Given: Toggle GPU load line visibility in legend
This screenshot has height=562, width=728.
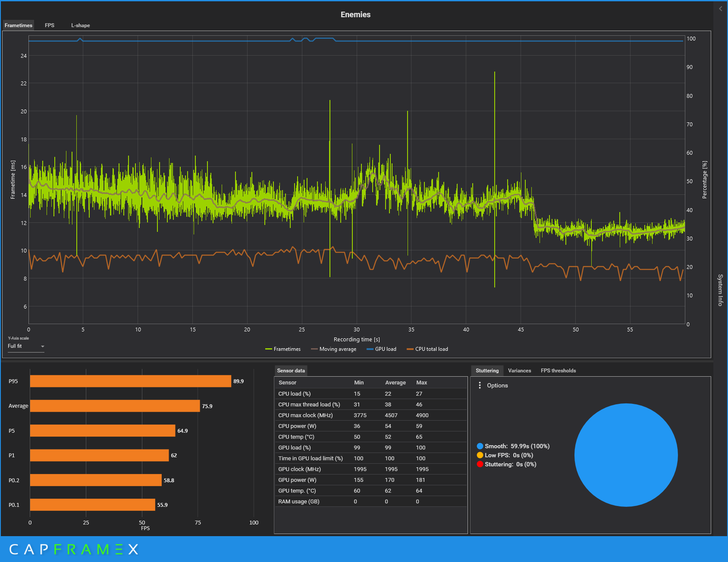Looking at the screenshot, I should [381, 349].
